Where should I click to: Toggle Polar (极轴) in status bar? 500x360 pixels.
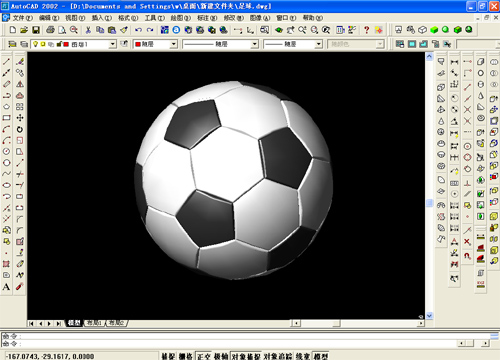(x=221, y=356)
